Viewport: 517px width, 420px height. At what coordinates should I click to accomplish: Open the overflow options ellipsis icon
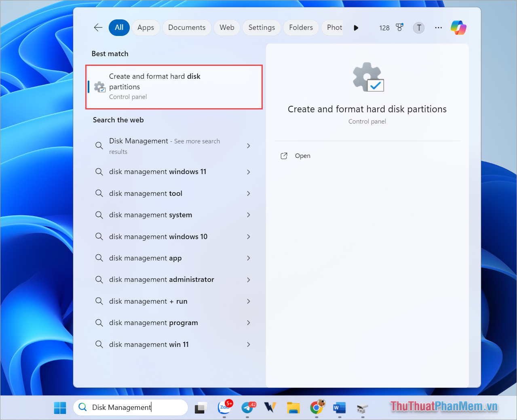tap(438, 27)
